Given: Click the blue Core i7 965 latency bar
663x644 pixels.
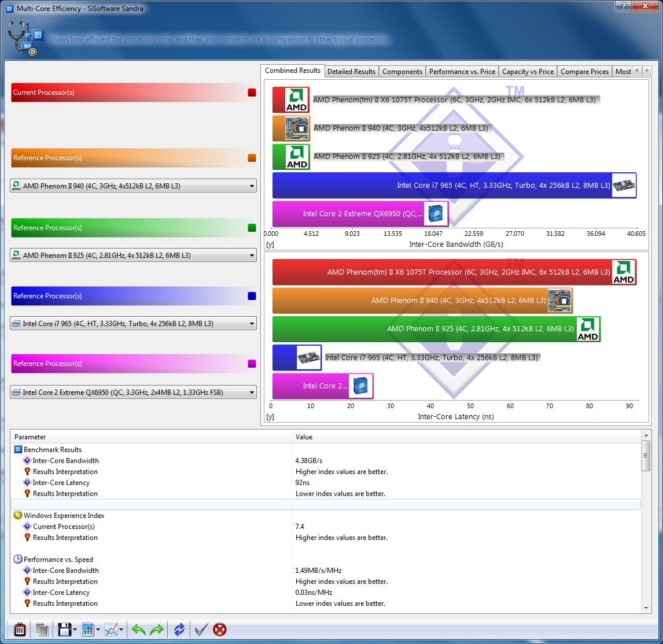Looking at the screenshot, I should tap(297, 357).
